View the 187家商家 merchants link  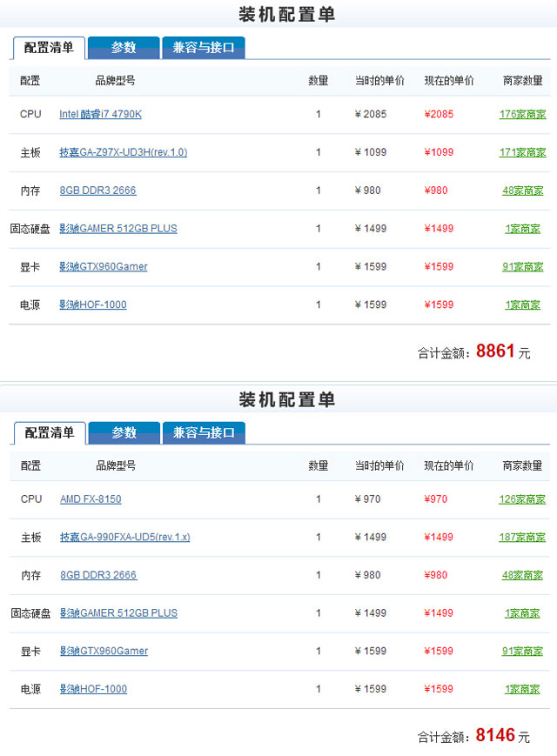[522, 537]
